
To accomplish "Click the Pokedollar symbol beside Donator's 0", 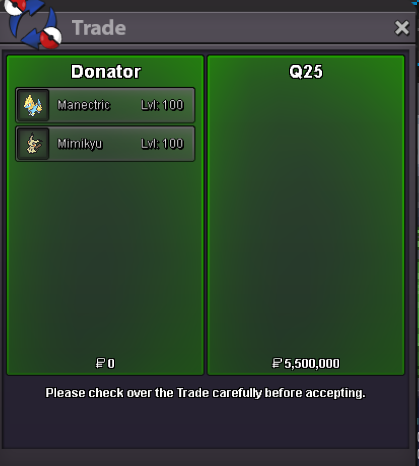I will [x=100, y=363].
